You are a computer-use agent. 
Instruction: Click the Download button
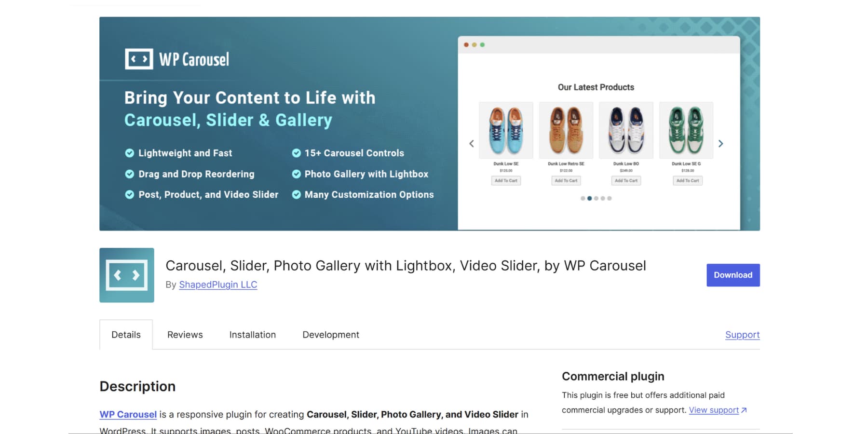(733, 275)
